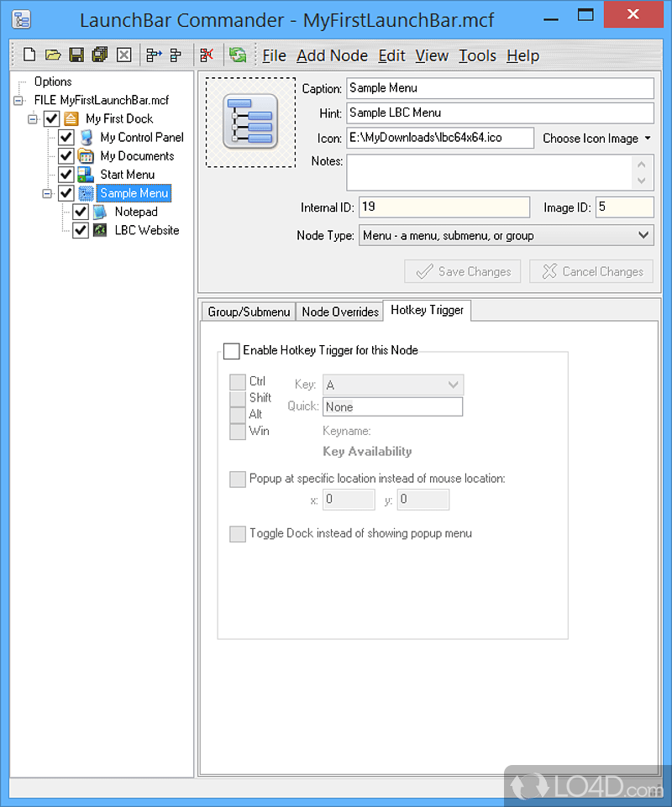This screenshot has width=672, height=807.
Task: Click the Hint input field
Action: pos(500,113)
